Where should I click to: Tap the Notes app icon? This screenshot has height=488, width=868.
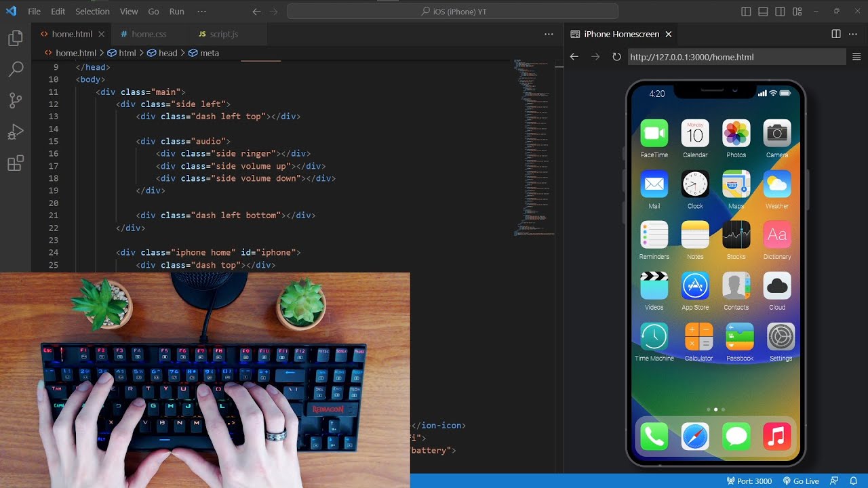pos(695,235)
